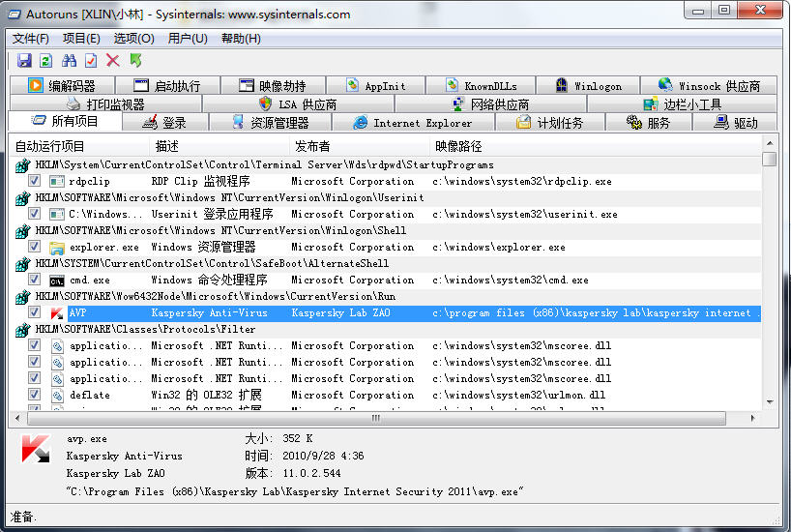This screenshot has width=791, height=532.
Task: Click the AlternateShell registry key icon
Action: pos(22,264)
